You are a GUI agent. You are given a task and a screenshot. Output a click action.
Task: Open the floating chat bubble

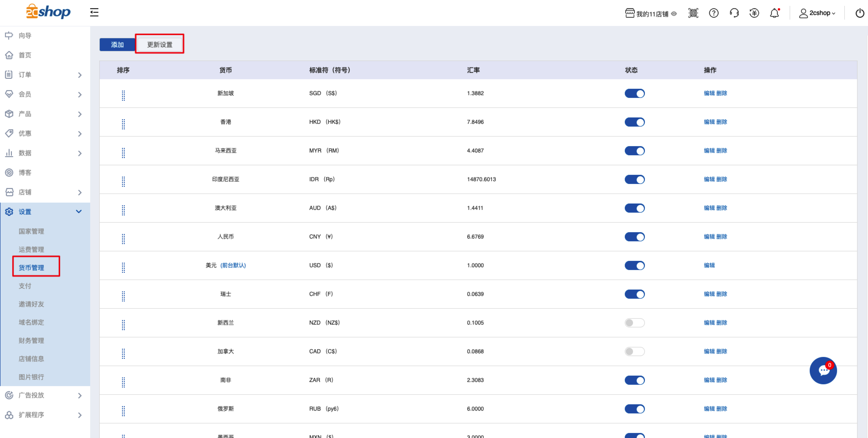tap(823, 371)
